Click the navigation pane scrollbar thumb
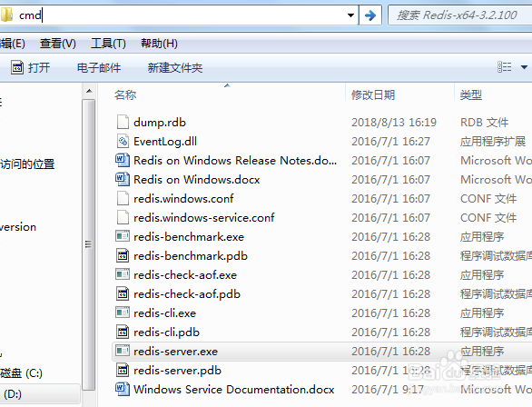Screen dimensions: 532x407 click(89, 244)
